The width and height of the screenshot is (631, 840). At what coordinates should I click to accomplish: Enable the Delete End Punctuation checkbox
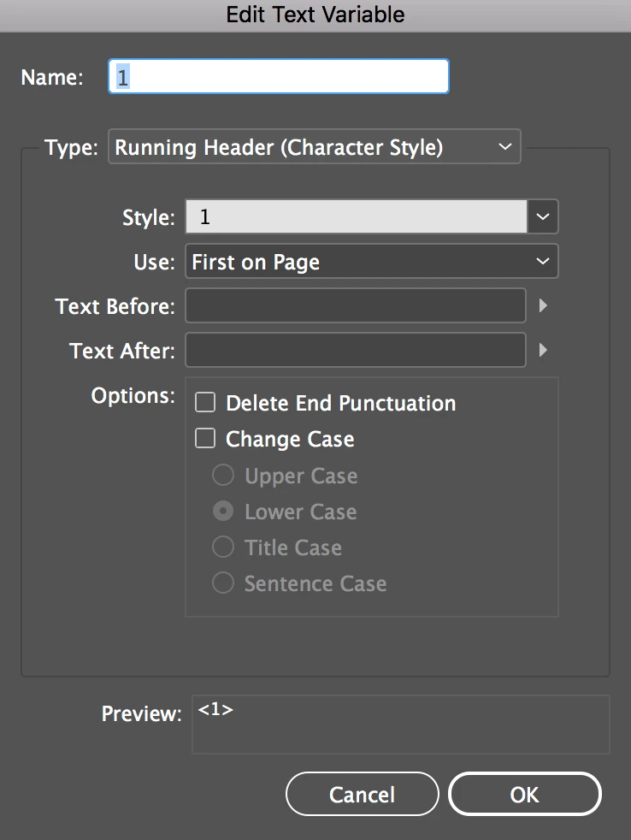pyautogui.click(x=205, y=403)
